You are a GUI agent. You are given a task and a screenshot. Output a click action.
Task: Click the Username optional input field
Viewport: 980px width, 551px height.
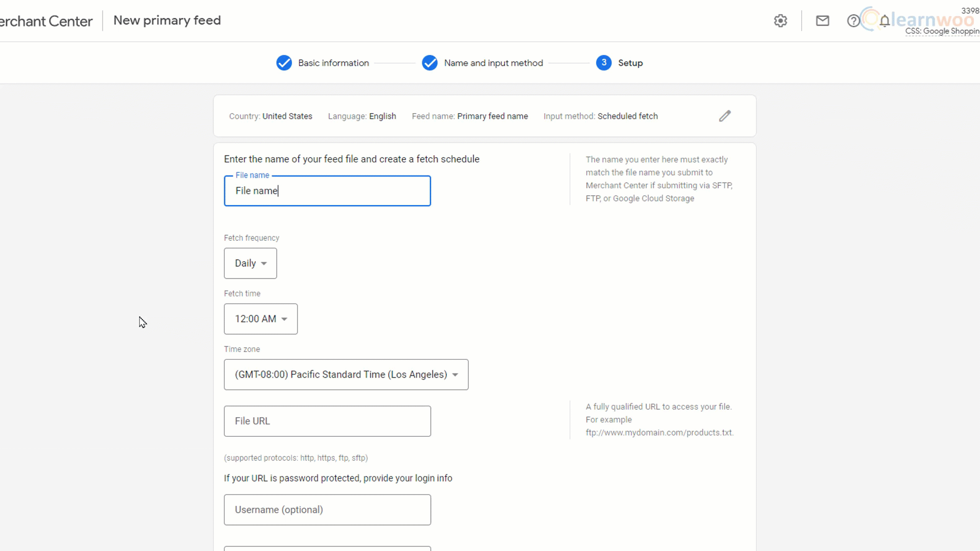pyautogui.click(x=328, y=509)
